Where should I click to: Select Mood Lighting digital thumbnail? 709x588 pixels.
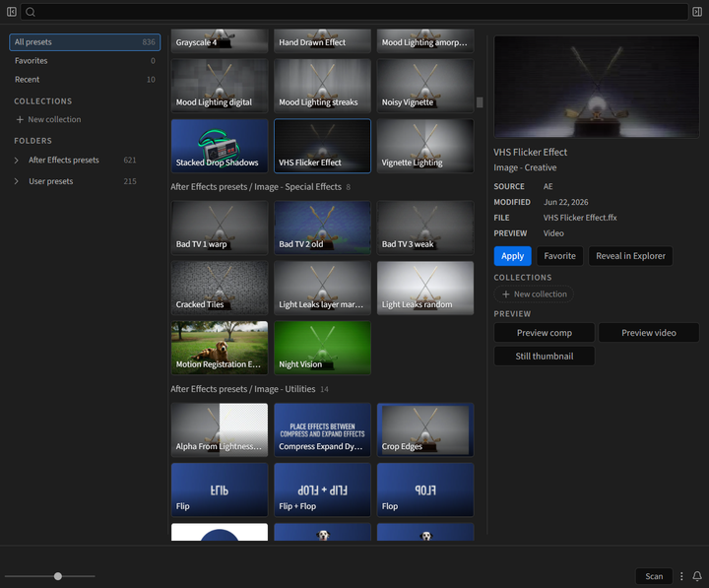[x=220, y=86]
